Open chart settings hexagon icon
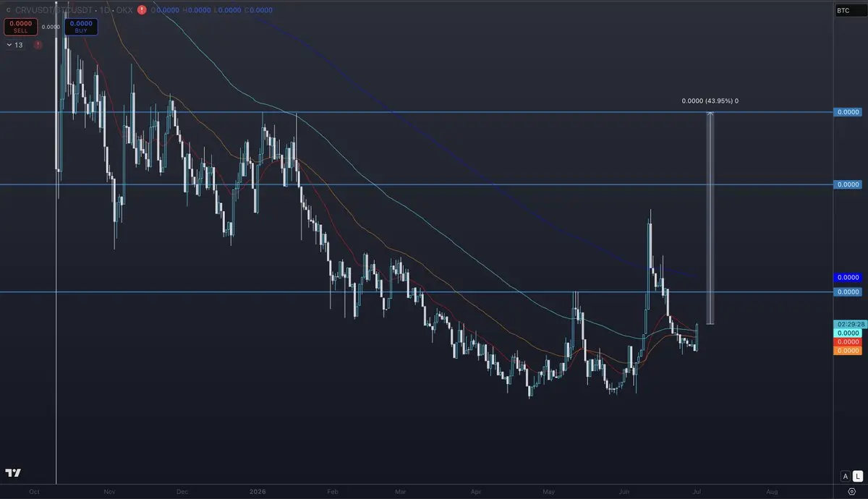 [851, 491]
